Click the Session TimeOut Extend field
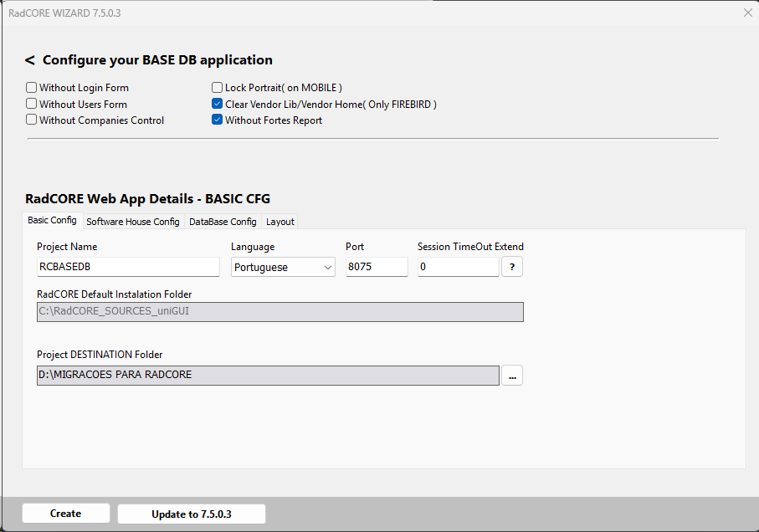The height and width of the screenshot is (532, 759). click(458, 267)
